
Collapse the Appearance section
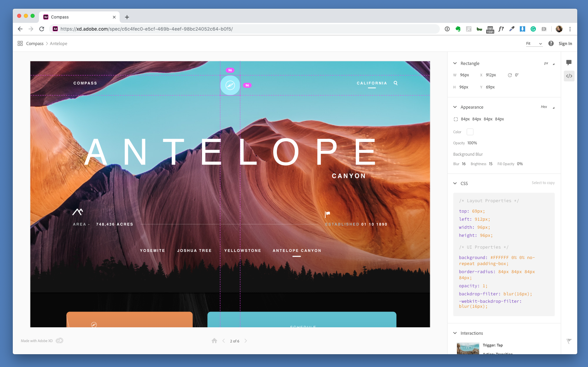tap(455, 107)
